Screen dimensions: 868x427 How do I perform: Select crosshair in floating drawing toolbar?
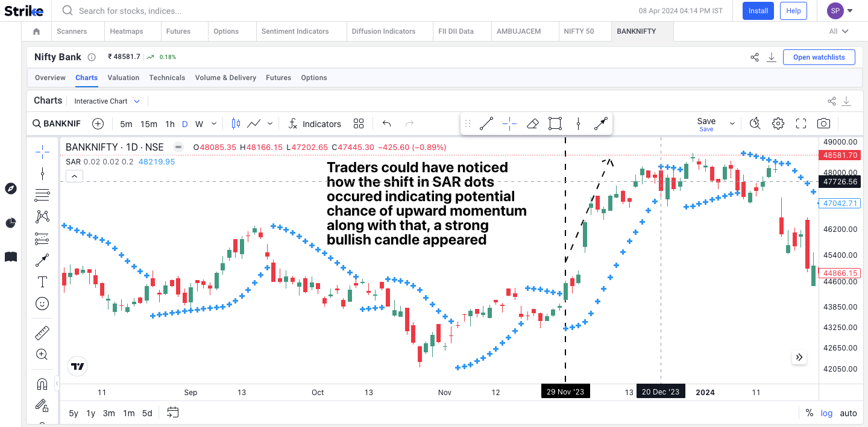point(509,124)
